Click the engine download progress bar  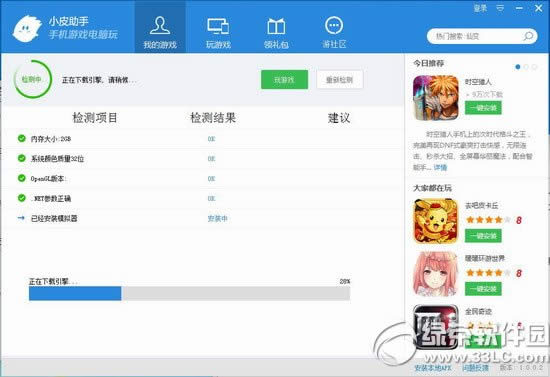click(189, 294)
